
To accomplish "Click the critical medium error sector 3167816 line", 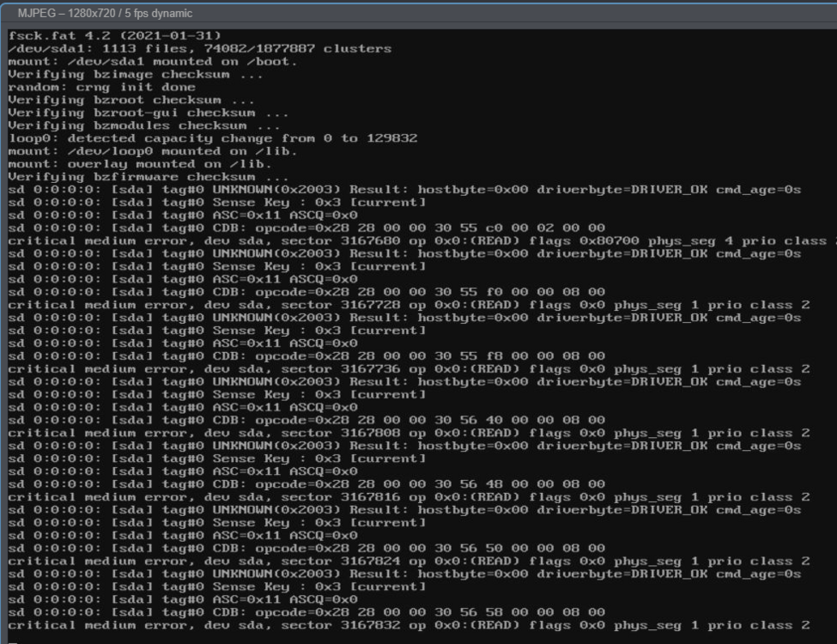I will click(409, 497).
